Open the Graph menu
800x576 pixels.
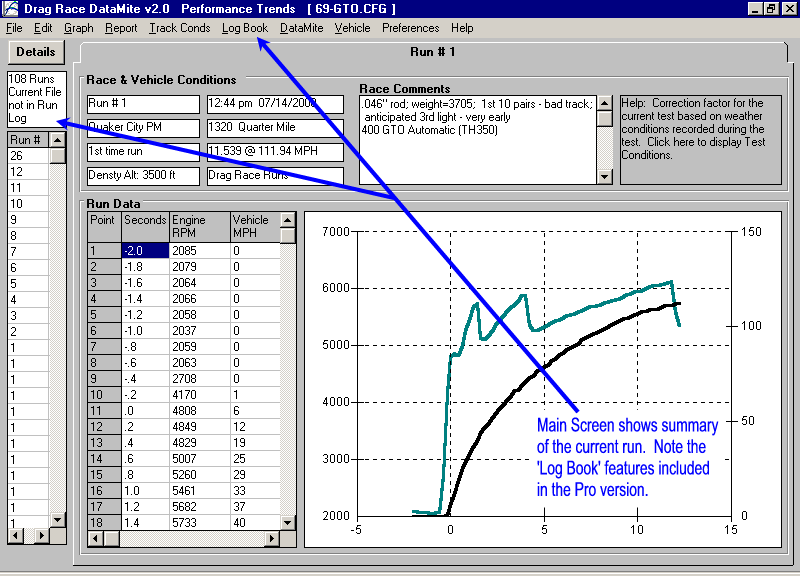pos(79,28)
